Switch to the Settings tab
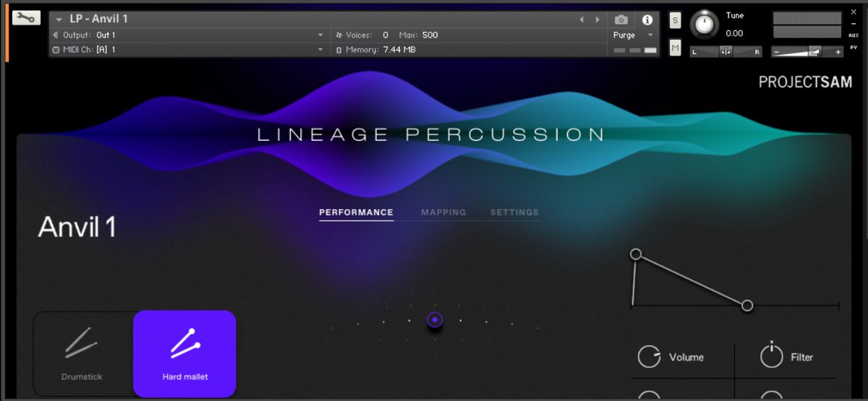Viewport: 868px width, 401px height. (514, 212)
